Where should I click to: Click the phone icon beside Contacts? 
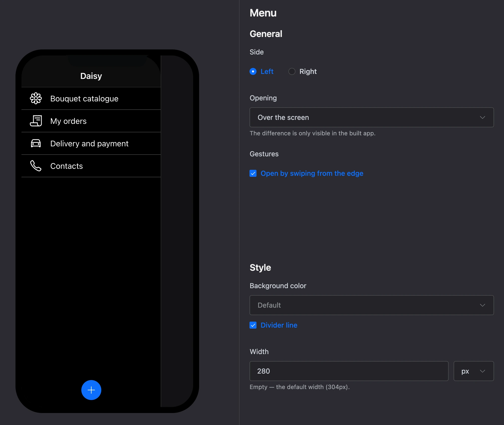pyautogui.click(x=36, y=166)
